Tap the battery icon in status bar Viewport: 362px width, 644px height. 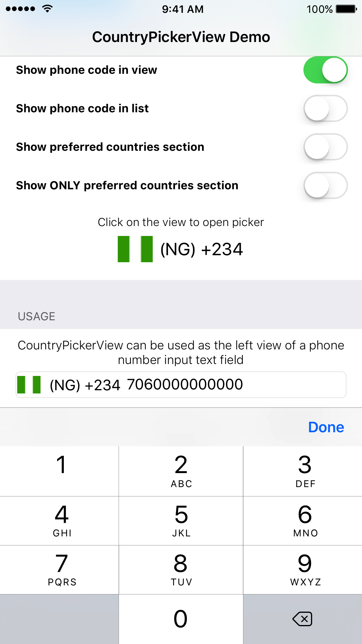[x=346, y=9]
